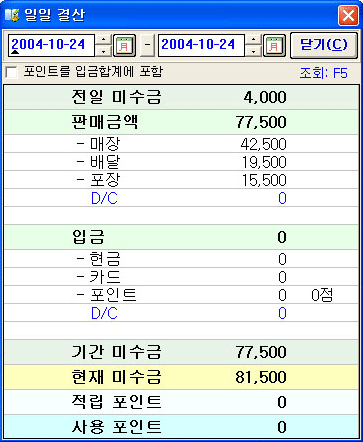Click the 일일 결산 title bar app icon
The width and height of the screenshot is (363, 442).
pyautogui.click(x=12, y=15)
